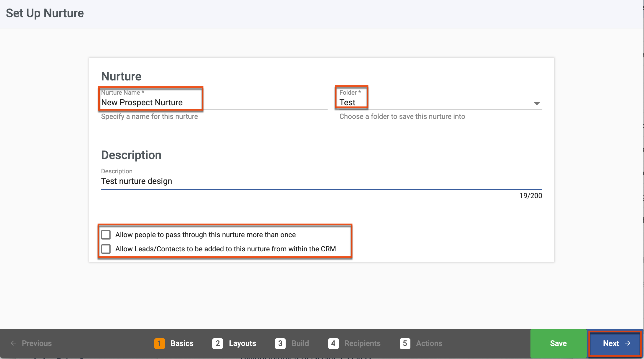Click the step 1 Basics number badge

point(159,343)
